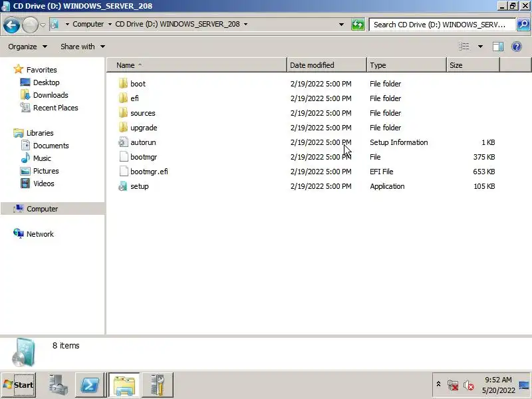
Task: Click the Show desktop taskbar icon
Action: pyautogui.click(x=525, y=385)
